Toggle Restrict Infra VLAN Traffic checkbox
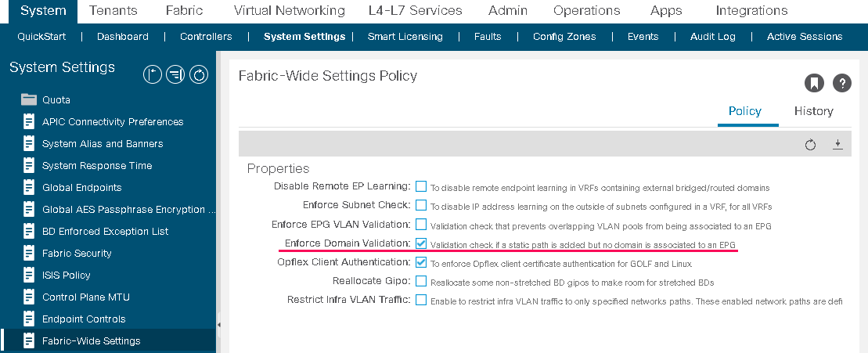The width and height of the screenshot is (868, 353). pyautogui.click(x=421, y=300)
